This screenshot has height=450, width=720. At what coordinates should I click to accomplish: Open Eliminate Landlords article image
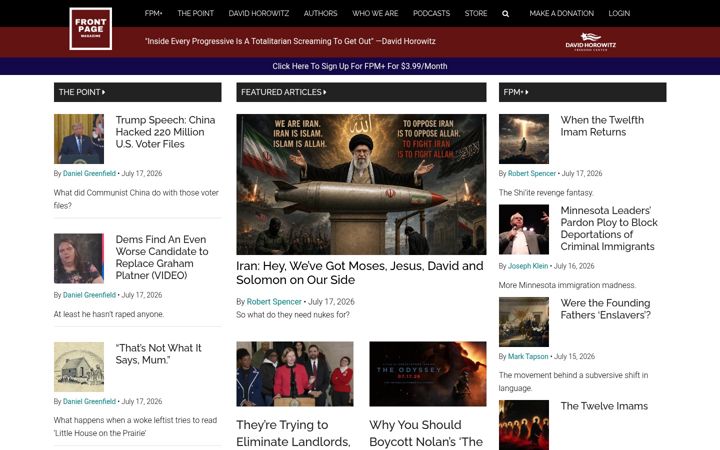[295, 374]
